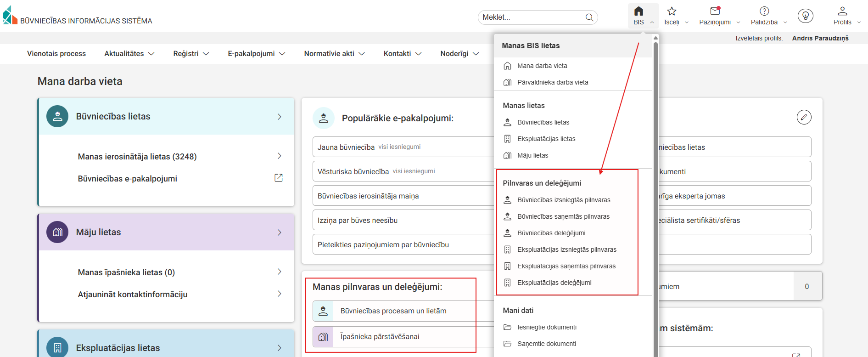Viewport: 868px width, 357px height.
Task: Open the Izceļi star favorites icon
Action: click(x=672, y=11)
